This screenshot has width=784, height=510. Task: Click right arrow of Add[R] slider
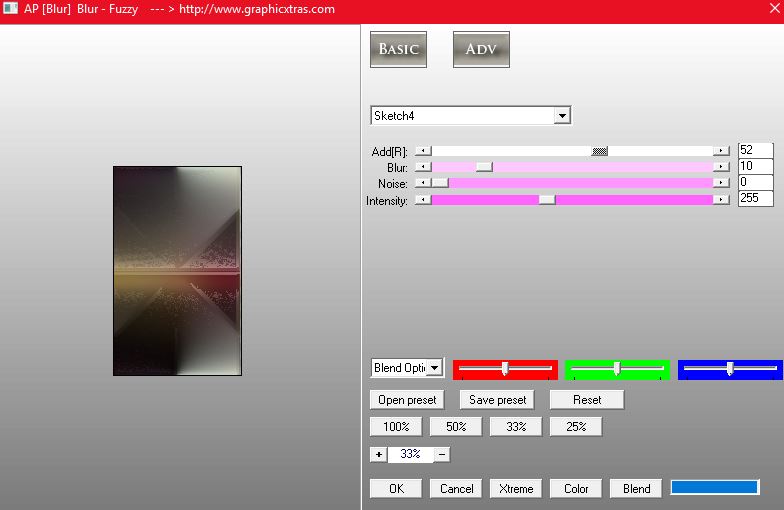tap(720, 150)
